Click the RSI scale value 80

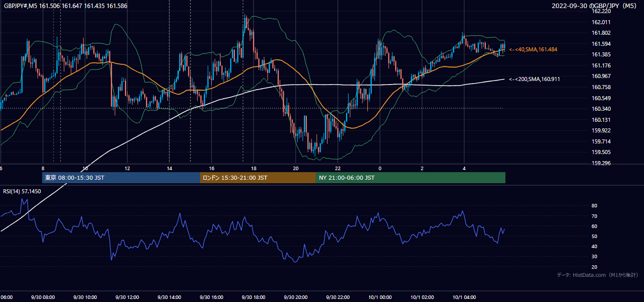594,206
